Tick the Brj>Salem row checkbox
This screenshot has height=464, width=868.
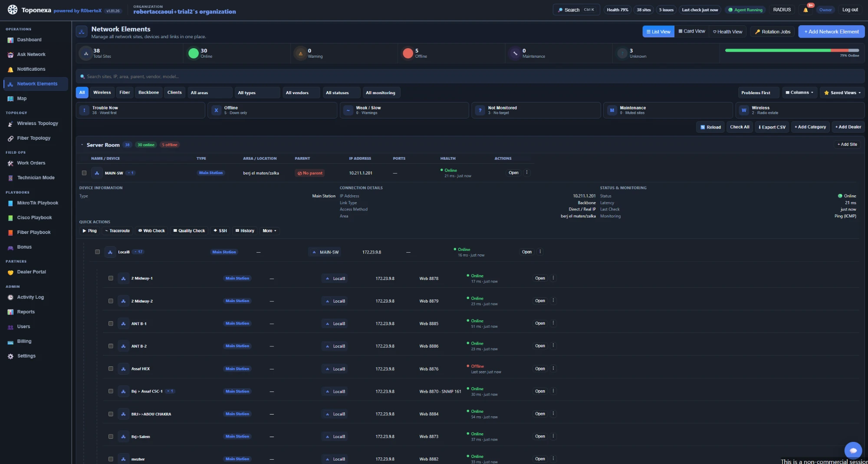111,437
